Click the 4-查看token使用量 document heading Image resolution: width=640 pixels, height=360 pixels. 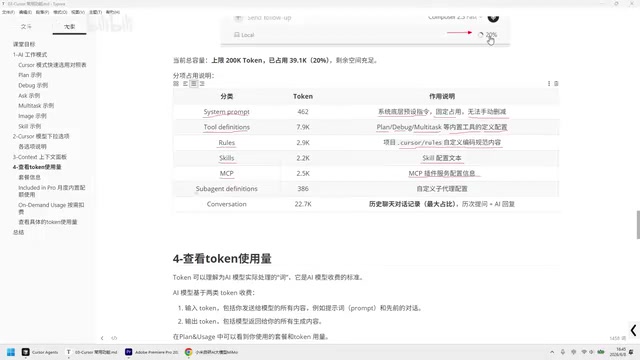[222, 259]
